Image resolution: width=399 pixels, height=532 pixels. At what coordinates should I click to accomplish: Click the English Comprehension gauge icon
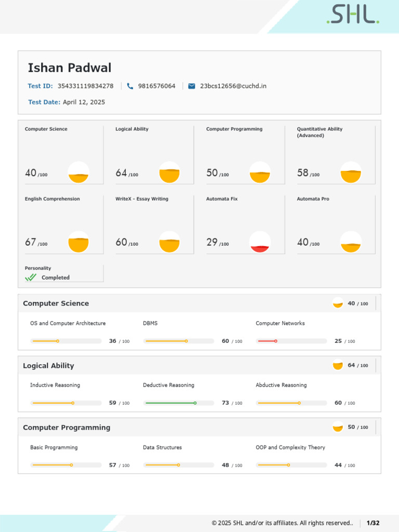[78, 242]
